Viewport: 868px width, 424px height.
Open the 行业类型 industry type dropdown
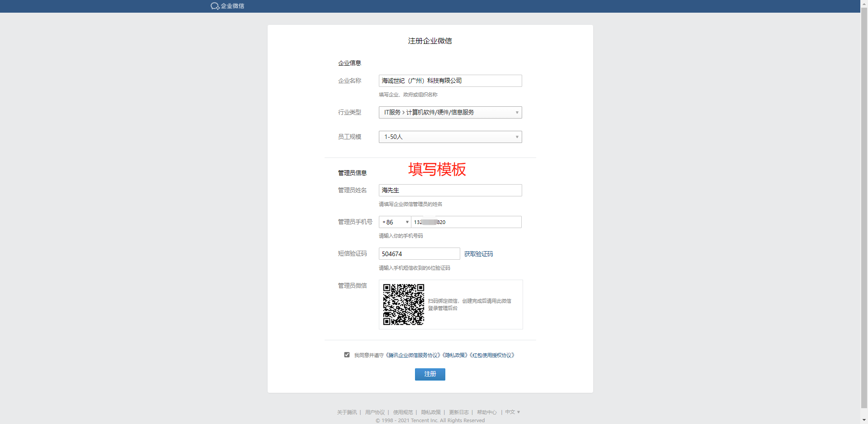450,112
